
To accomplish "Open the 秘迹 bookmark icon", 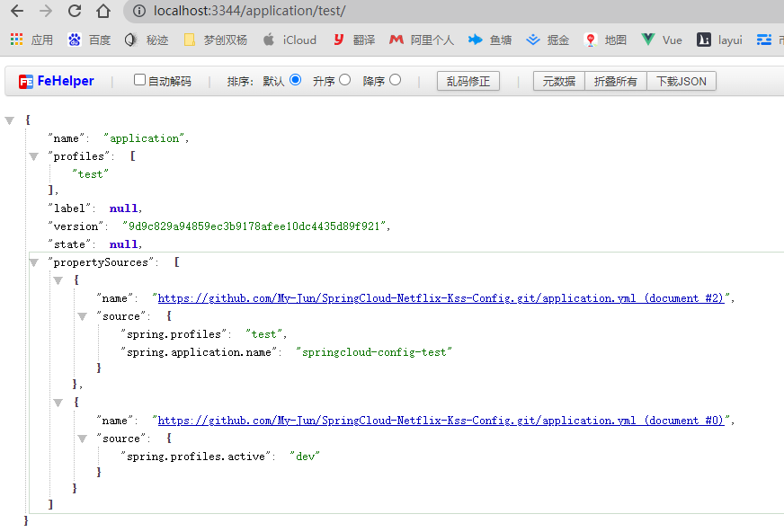I will coord(130,40).
